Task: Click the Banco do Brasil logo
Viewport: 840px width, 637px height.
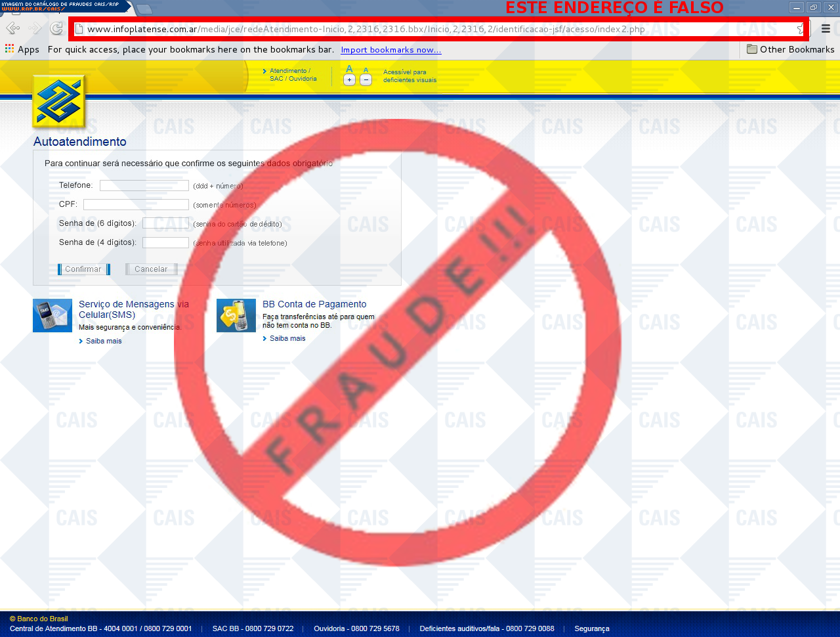Action: (x=59, y=101)
